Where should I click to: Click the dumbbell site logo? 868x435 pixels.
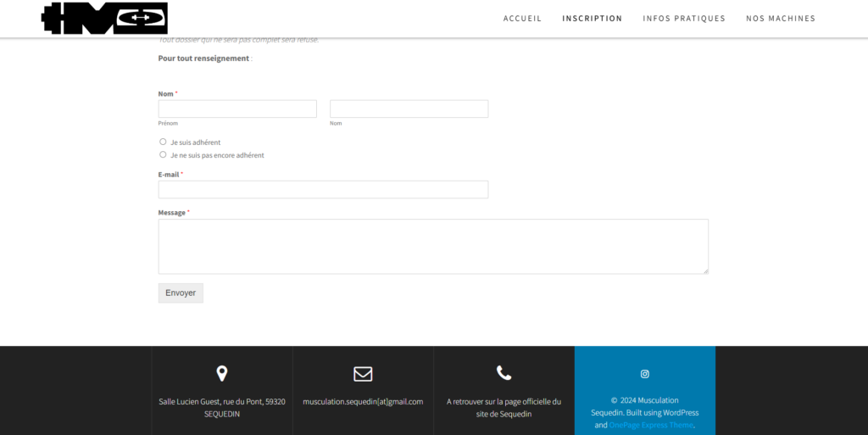click(x=104, y=19)
